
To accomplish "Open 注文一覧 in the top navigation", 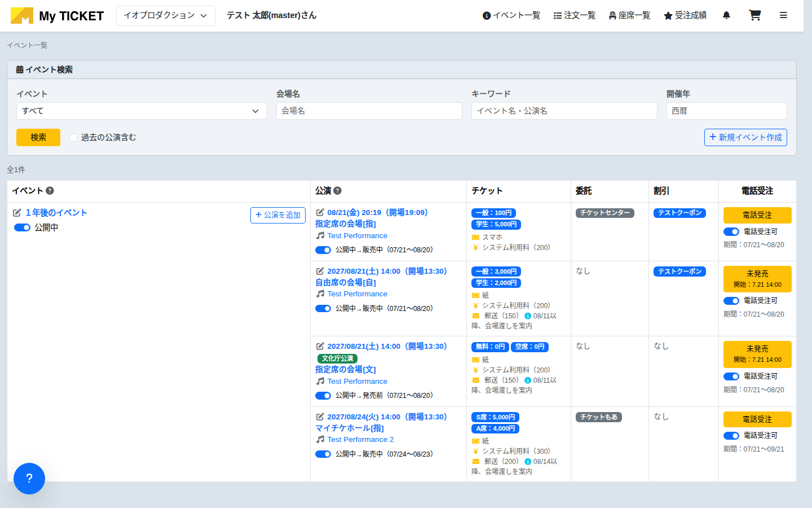I will (575, 15).
